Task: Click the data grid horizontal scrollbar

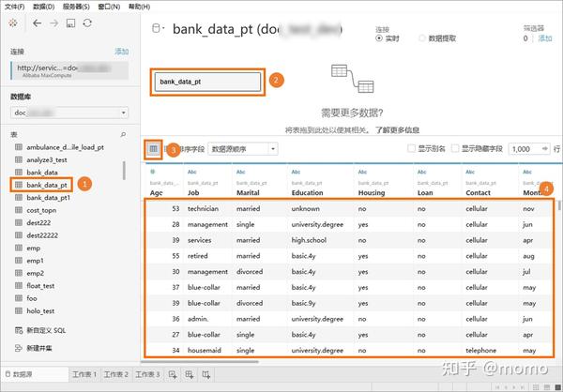Action: [x=201, y=361]
